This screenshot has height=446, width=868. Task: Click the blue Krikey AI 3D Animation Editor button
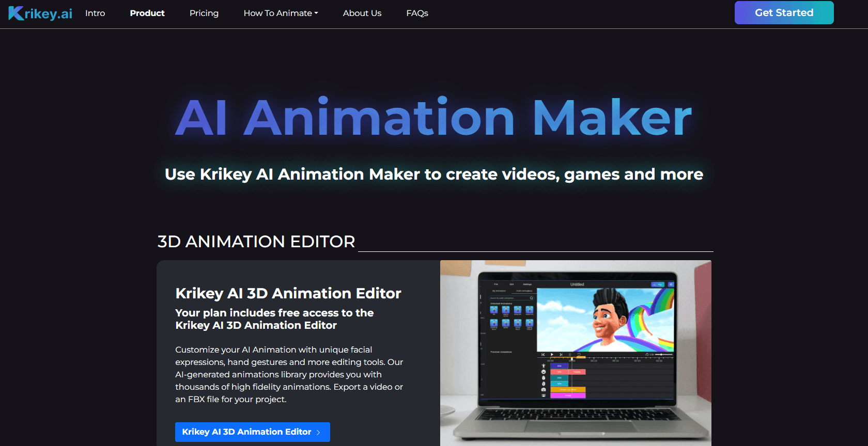tap(246, 432)
